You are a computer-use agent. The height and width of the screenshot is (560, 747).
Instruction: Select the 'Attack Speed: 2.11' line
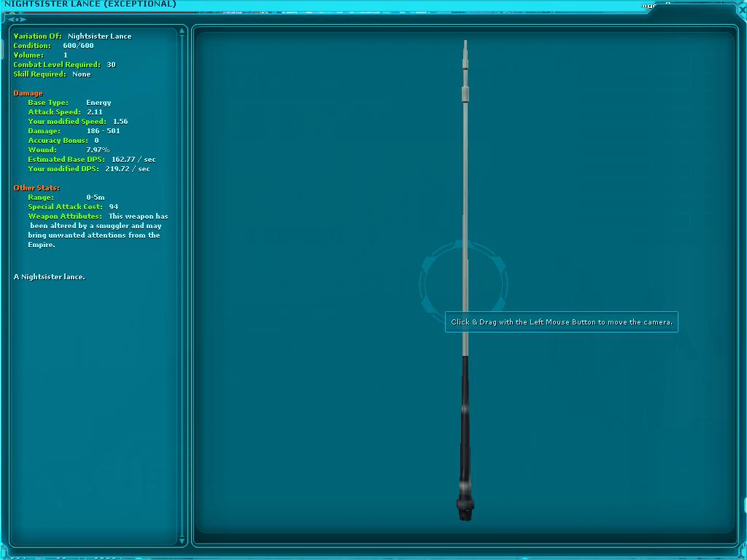(x=65, y=112)
